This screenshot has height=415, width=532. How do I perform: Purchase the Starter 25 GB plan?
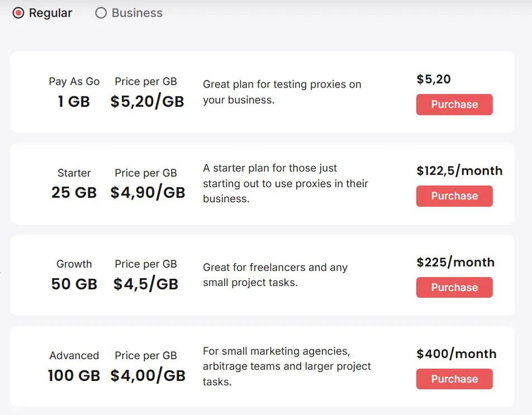454,196
